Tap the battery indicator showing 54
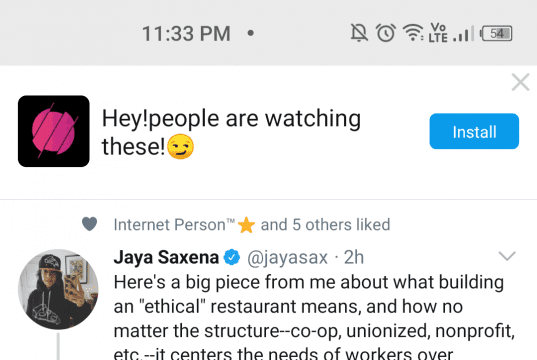Viewport: 537px width, 360px height. pos(496,33)
